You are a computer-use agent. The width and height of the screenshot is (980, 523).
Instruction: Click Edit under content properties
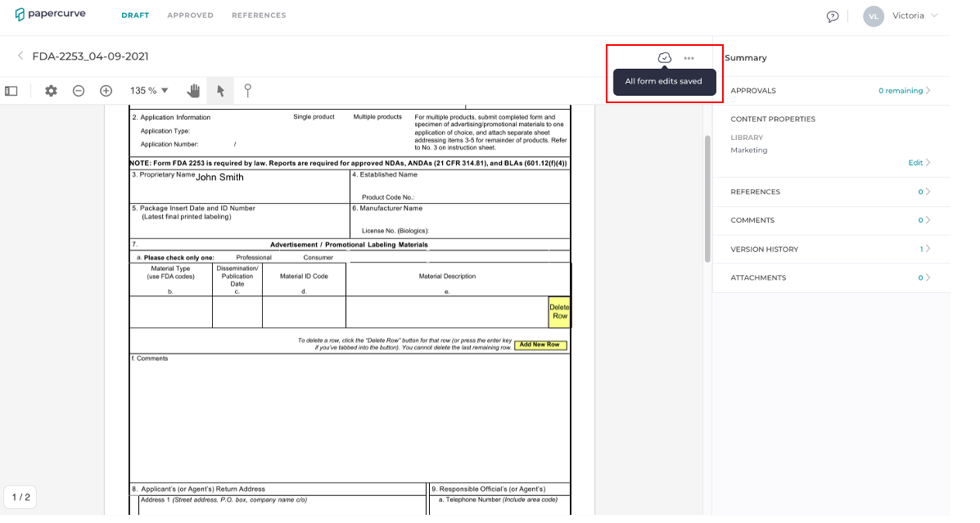(919, 162)
